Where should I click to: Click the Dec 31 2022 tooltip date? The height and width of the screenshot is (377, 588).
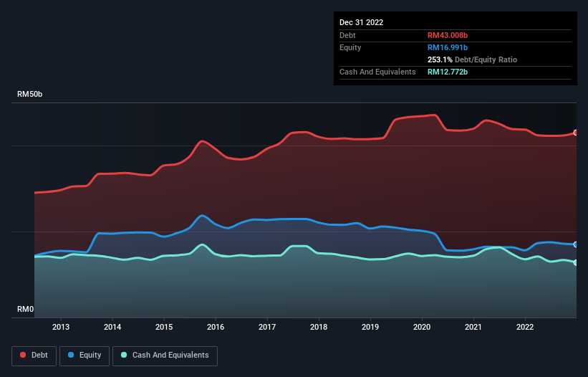click(x=361, y=22)
